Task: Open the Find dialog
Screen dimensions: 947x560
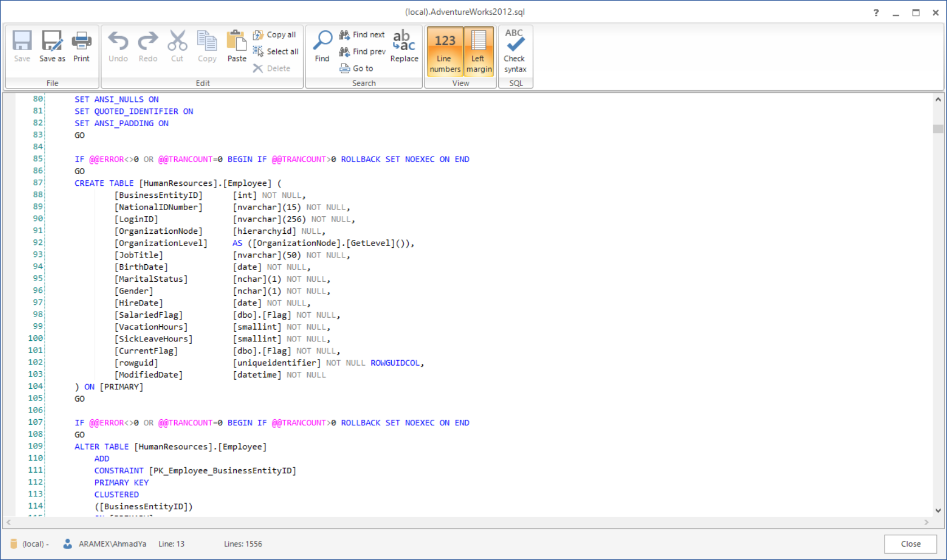Action: pyautogui.click(x=322, y=47)
